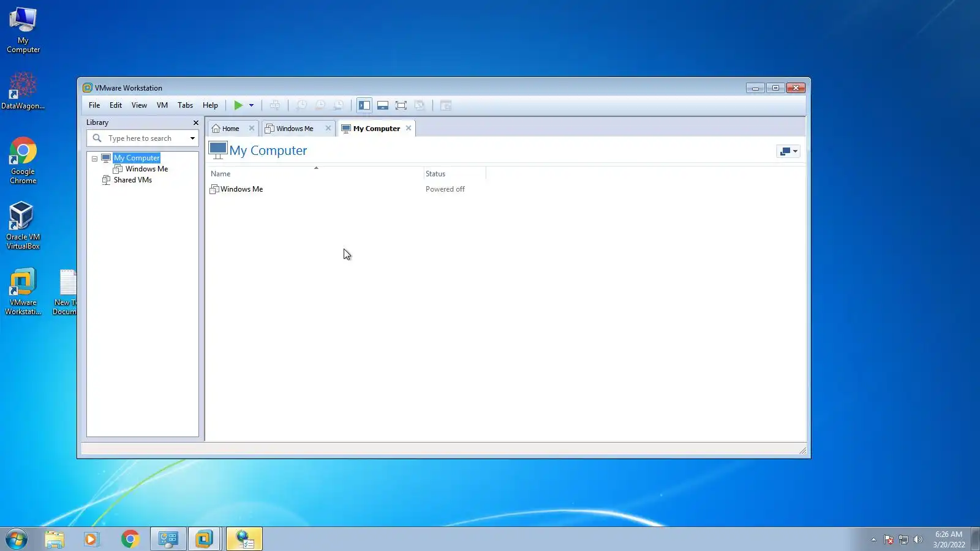Click the DataWagon desktop shortcut
The image size is (980, 551).
pos(23,91)
